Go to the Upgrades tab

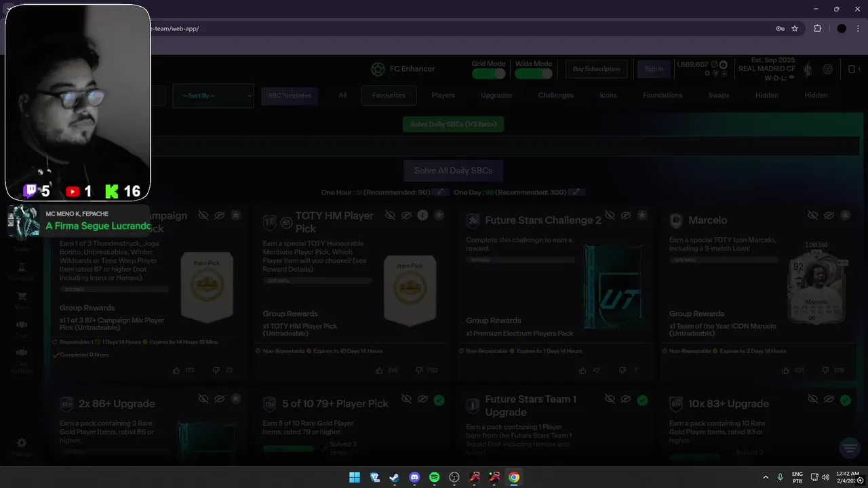click(x=496, y=96)
